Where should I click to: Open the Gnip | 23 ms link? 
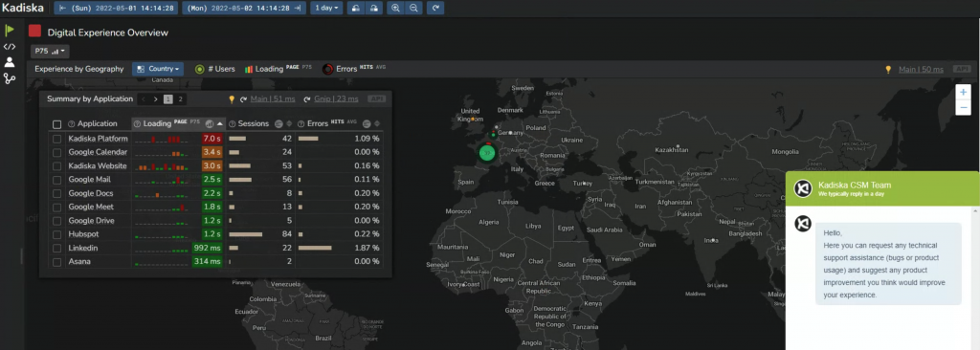click(336, 98)
